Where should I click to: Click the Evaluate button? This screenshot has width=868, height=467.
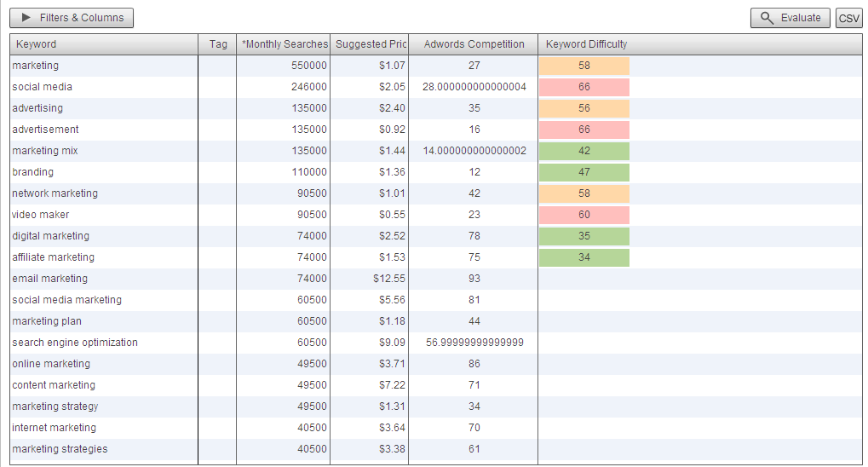[790, 18]
